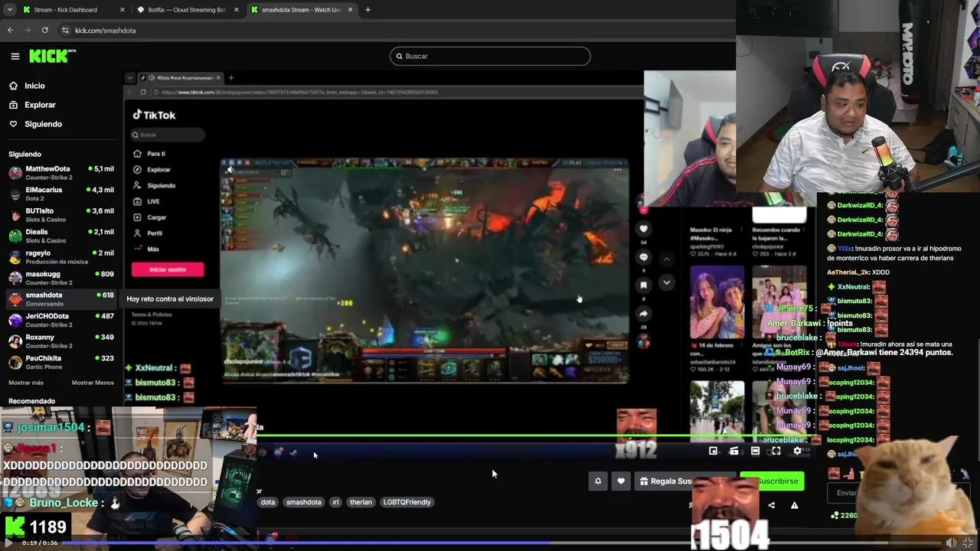Select the therian stream tag

pyautogui.click(x=361, y=502)
